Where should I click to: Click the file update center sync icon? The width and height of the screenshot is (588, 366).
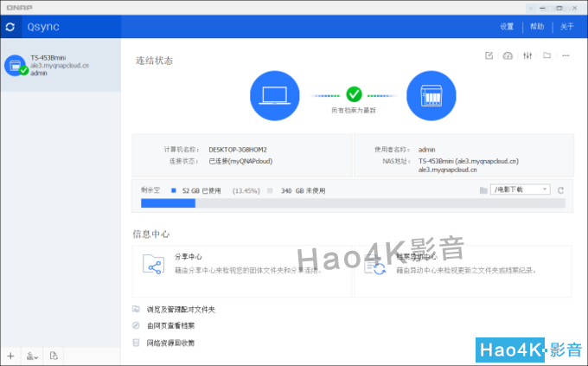[375, 266]
